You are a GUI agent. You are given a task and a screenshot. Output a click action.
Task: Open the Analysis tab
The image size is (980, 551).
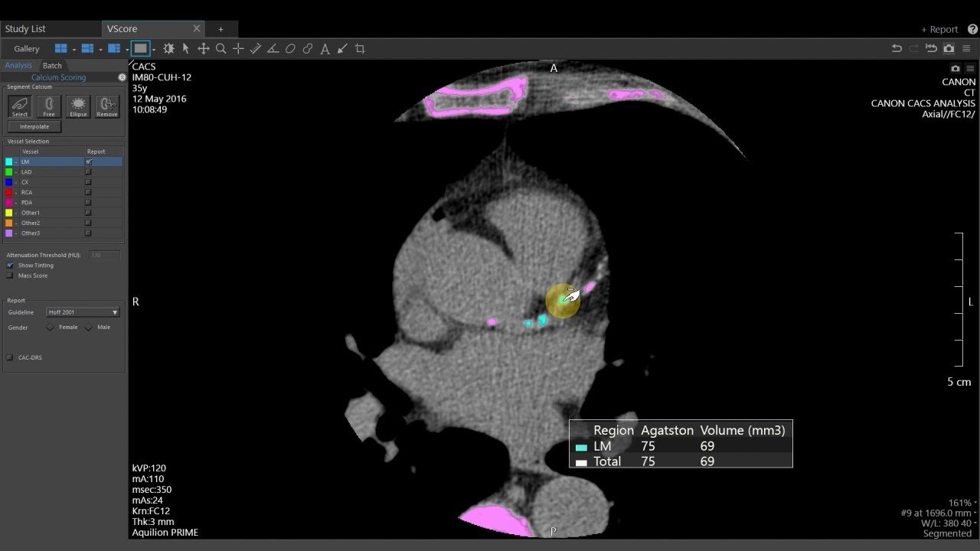click(18, 66)
